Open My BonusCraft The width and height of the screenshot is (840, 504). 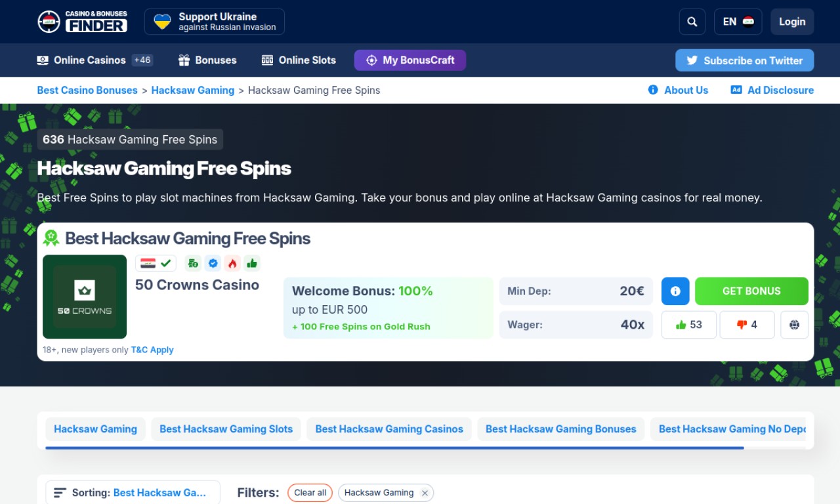(410, 60)
